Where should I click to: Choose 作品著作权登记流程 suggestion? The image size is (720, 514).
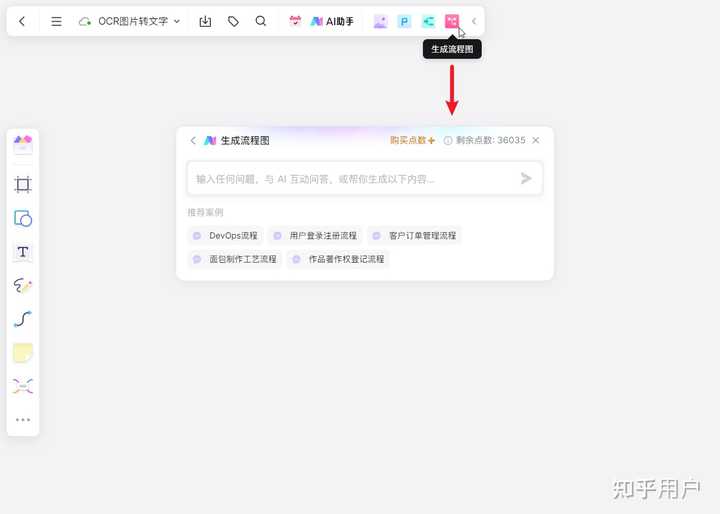[x=338, y=259]
